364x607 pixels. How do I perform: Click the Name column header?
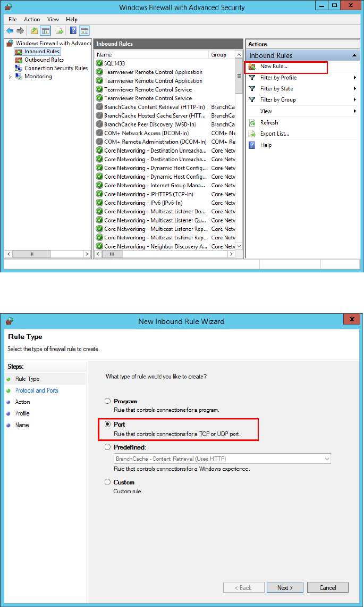pyautogui.click(x=151, y=55)
